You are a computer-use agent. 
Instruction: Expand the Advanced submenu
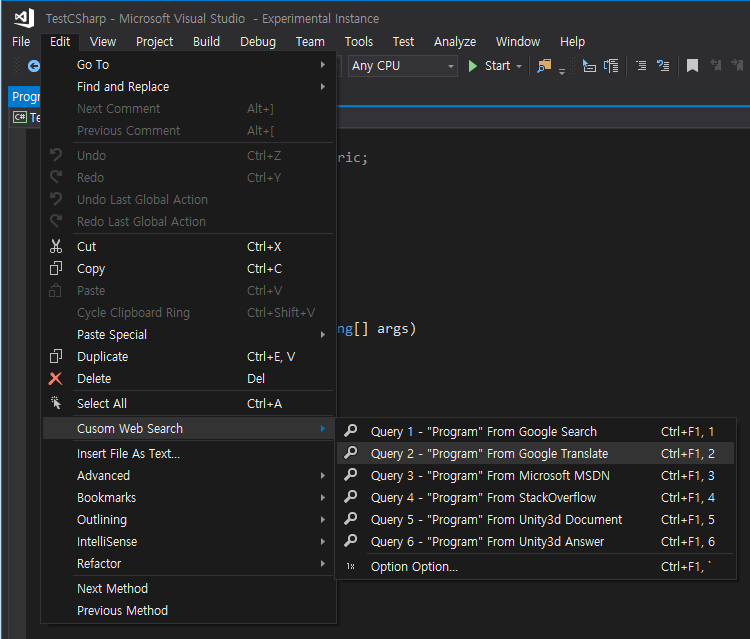[x=189, y=475]
